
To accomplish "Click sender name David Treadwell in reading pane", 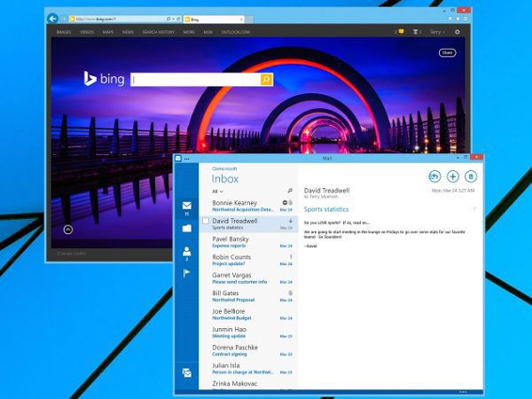I will pyautogui.click(x=326, y=191).
